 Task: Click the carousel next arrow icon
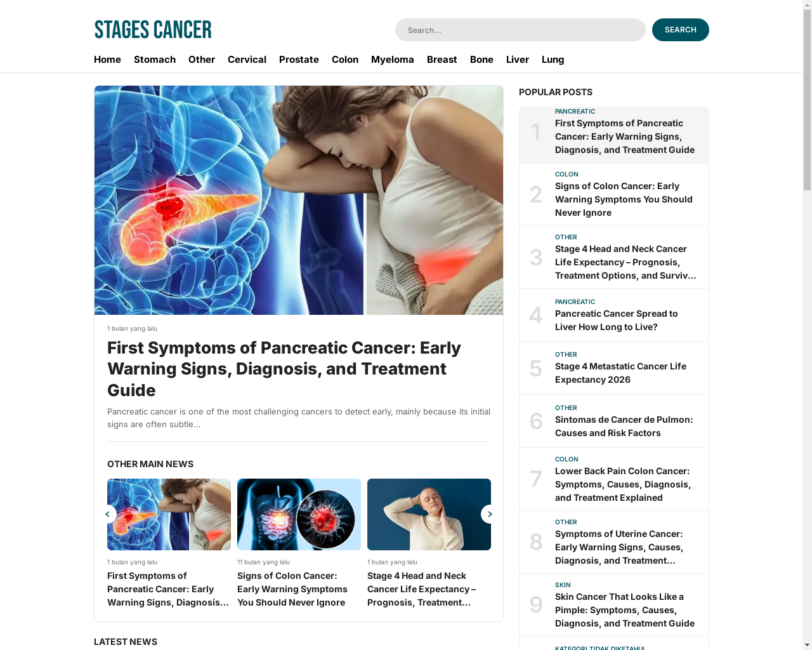(x=490, y=514)
